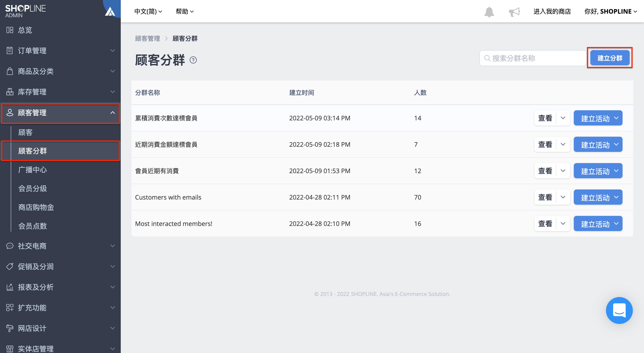Image resolution: width=644 pixels, height=353 pixels.
Task: Open 查看 dropdown arrow for Customers with emails
Action: 563,197
